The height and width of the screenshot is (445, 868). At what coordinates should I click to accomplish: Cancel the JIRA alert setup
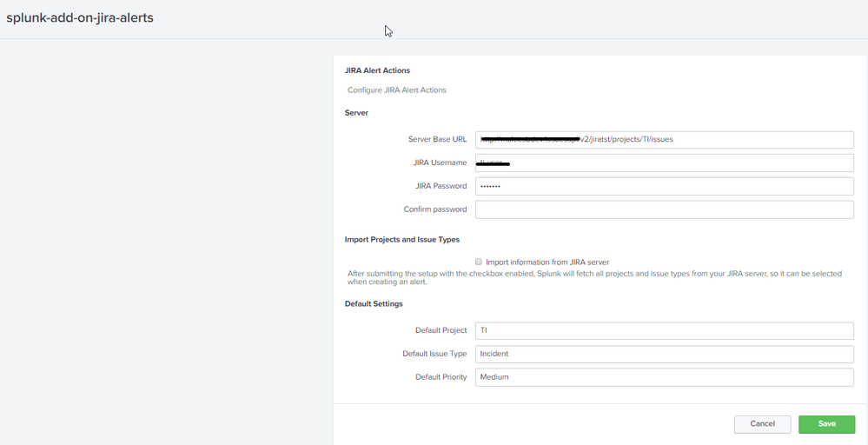[x=762, y=424]
